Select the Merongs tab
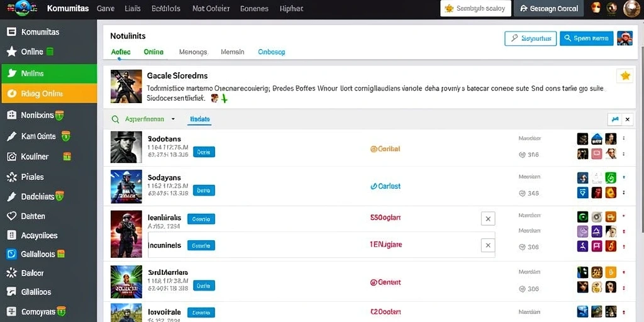The width and height of the screenshot is (644, 322). [x=193, y=52]
